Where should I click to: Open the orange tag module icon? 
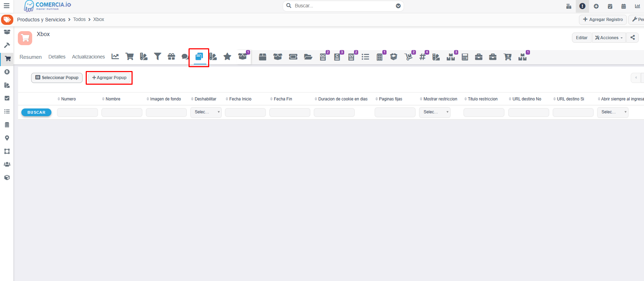pos(7,20)
